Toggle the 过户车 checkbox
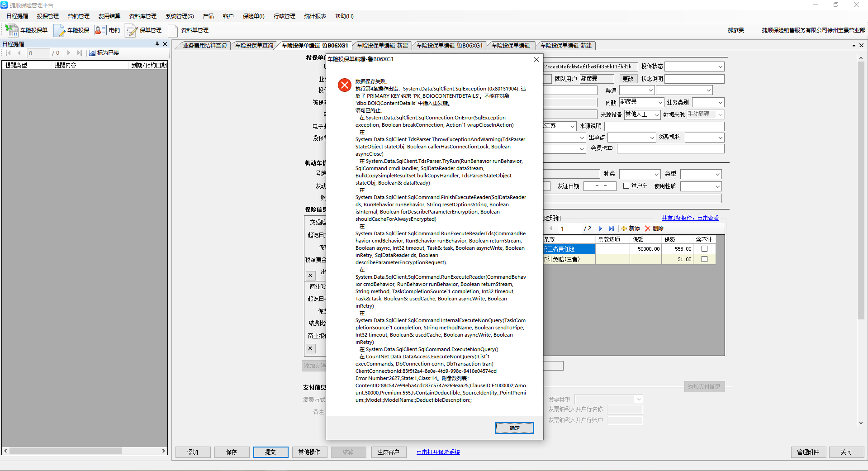 [x=626, y=186]
